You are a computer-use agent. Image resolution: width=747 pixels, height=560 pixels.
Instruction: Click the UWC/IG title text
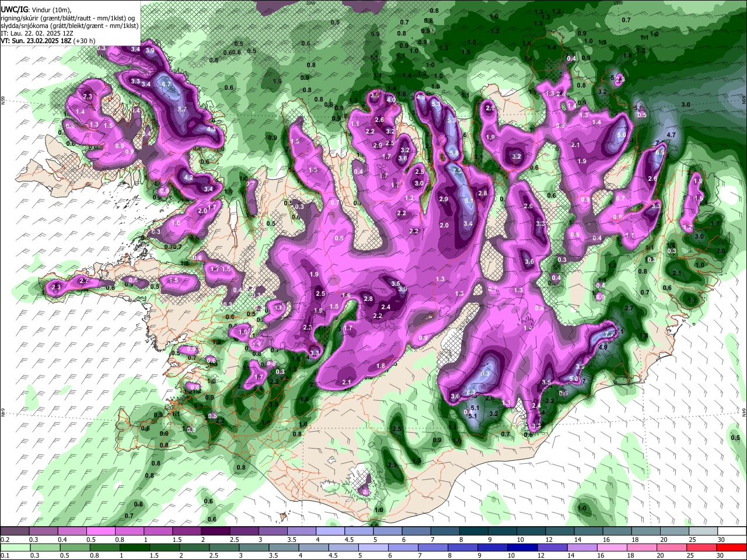tap(14, 9)
